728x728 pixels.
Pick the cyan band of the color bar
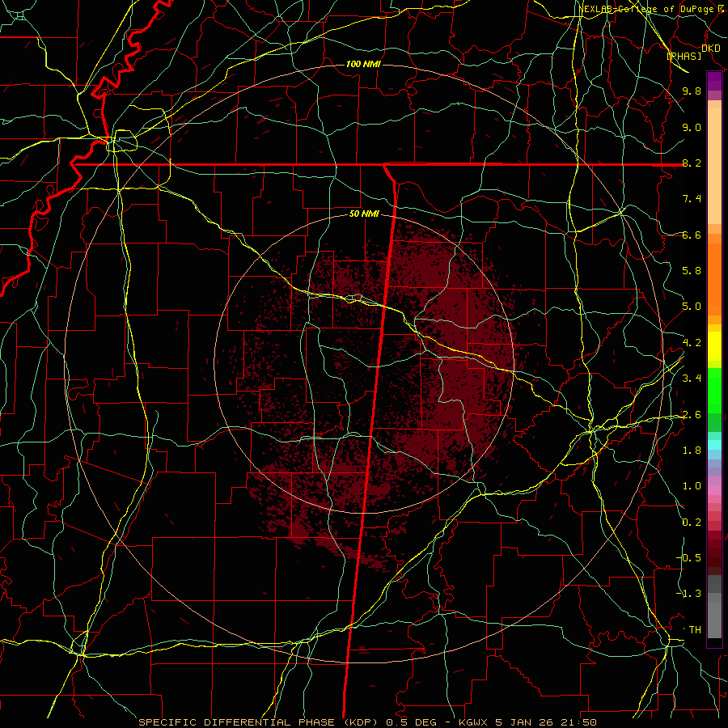714,444
